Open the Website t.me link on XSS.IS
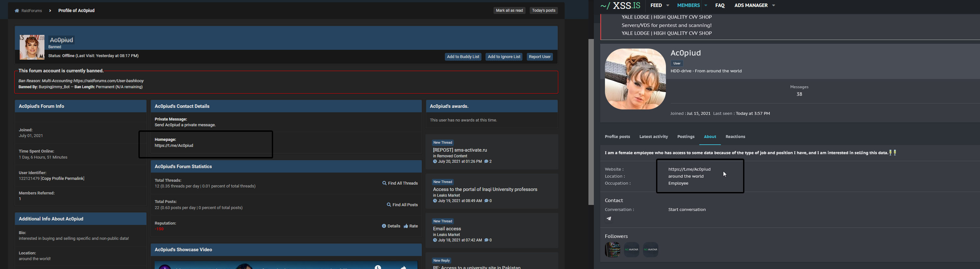Viewport: 980px width, 269px height. [689, 169]
